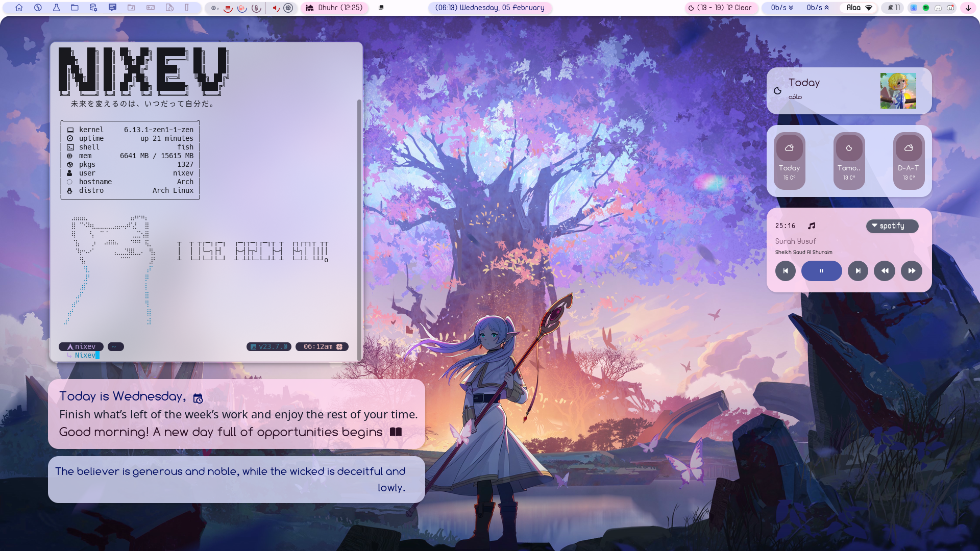Open the game controller workspace
Screen dimensions: 980x551
pos(151,8)
